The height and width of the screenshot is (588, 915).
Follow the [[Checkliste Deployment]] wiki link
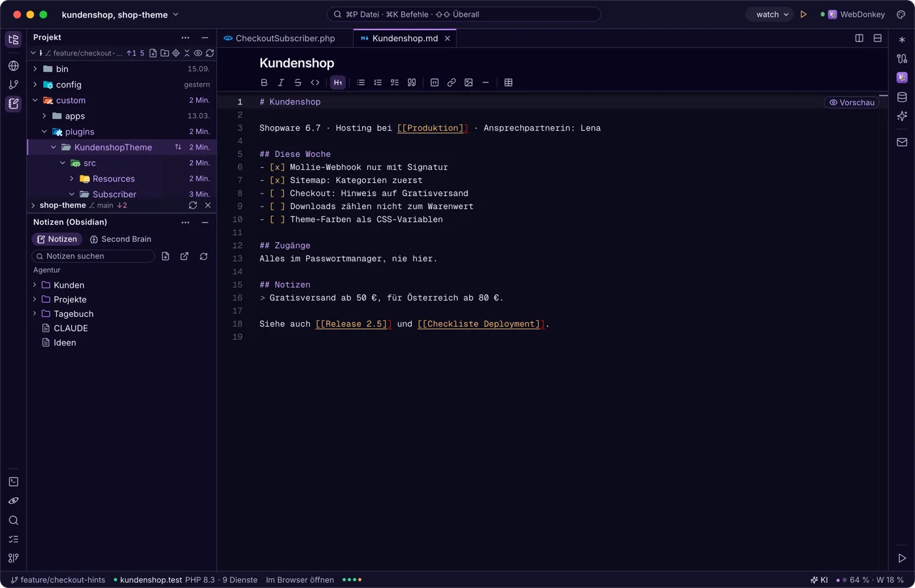tap(481, 324)
